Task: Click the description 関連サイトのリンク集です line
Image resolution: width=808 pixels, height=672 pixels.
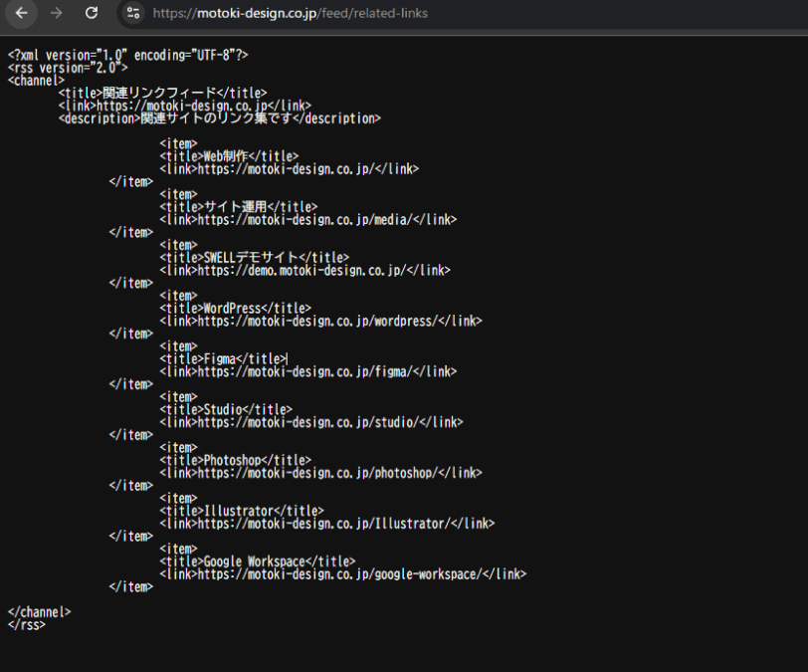Action: (220, 118)
